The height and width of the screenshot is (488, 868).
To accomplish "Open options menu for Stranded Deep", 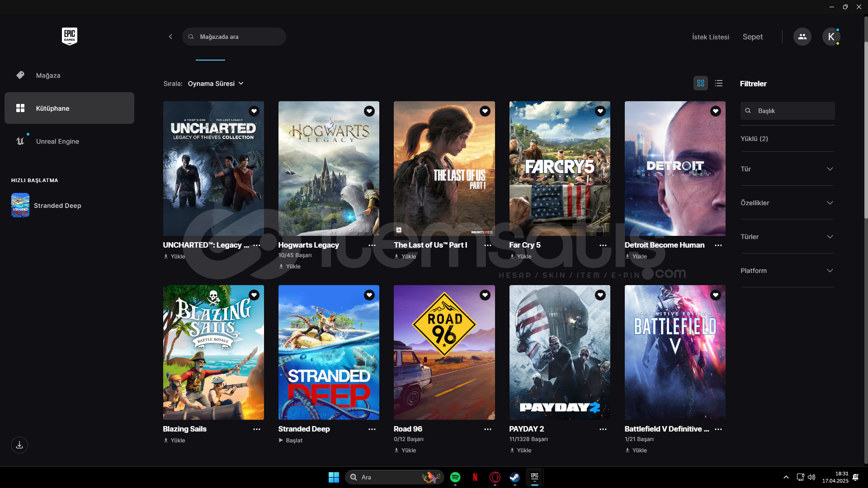I will coord(372,429).
